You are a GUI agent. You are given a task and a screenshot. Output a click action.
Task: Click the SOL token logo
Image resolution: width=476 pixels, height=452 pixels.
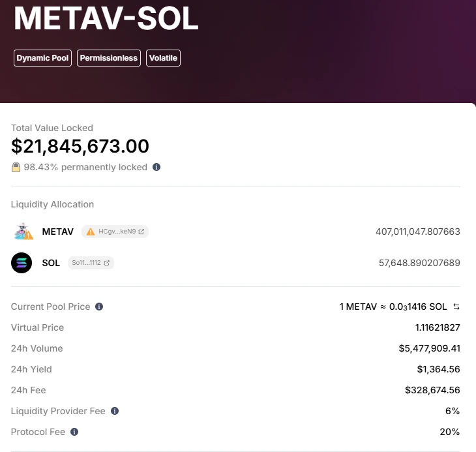click(22, 263)
